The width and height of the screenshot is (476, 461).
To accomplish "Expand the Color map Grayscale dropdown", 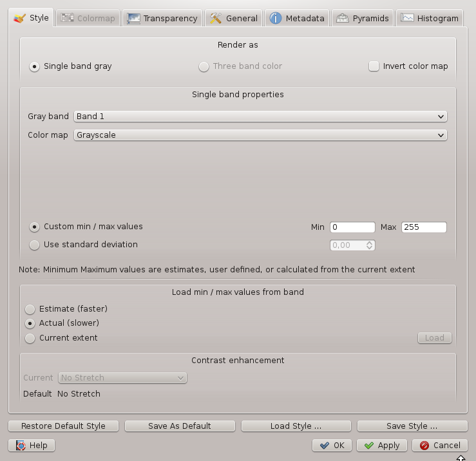I will pyautogui.click(x=260, y=135).
